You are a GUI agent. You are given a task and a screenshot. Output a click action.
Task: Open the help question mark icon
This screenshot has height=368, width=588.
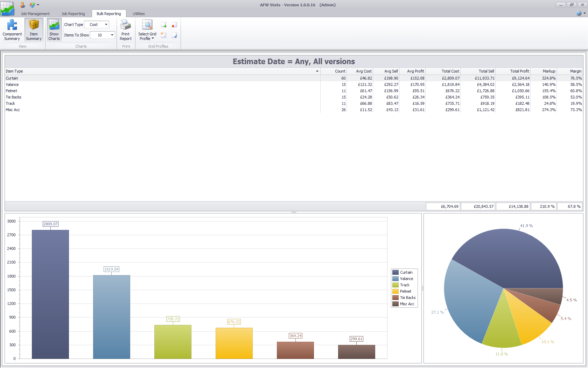[579, 13]
